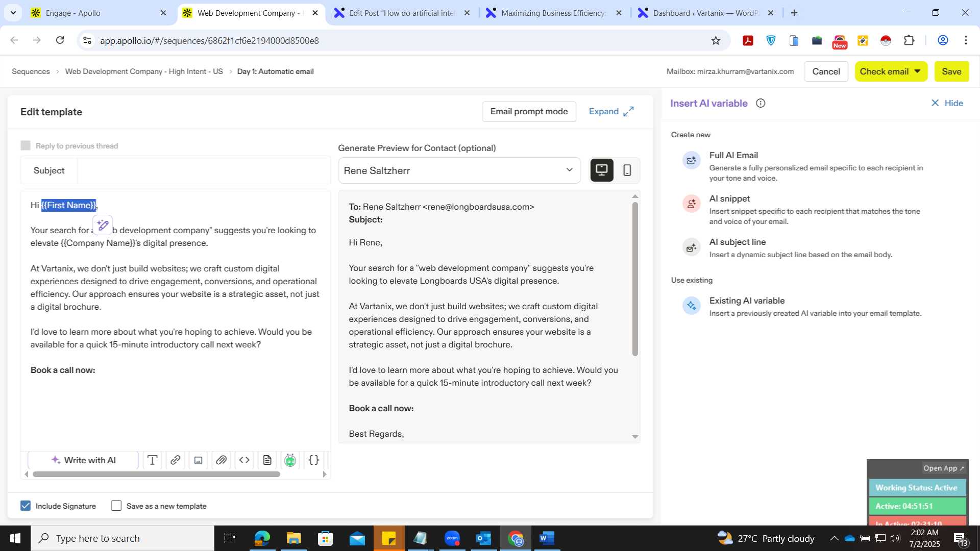
Task: Open Zoom from the taskbar
Action: pos(452,538)
